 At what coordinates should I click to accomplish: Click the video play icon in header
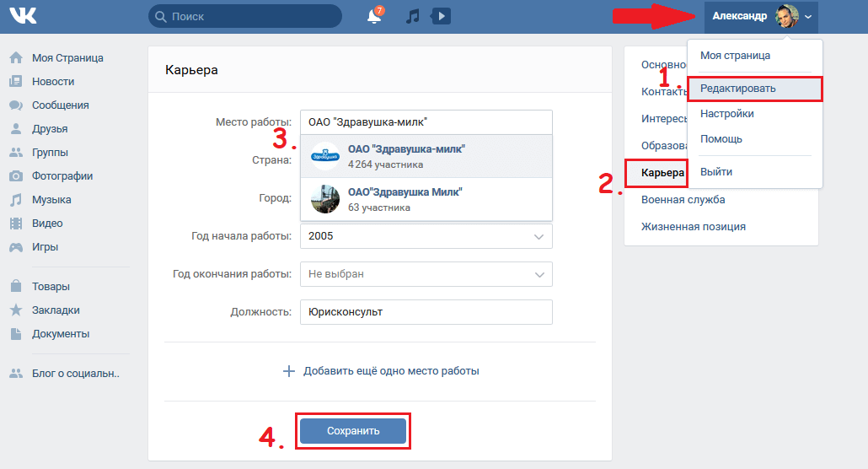[441, 16]
